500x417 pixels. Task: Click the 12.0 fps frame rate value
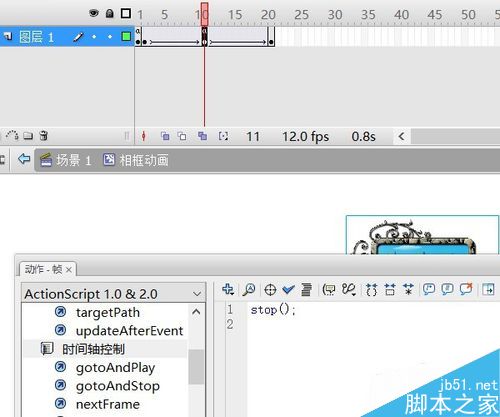306,137
